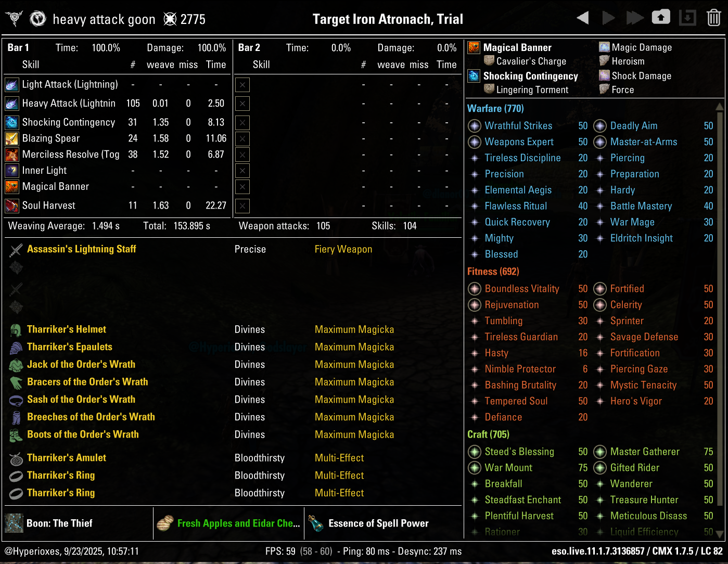
Task: Select the Bar 1 tab
Action: pyautogui.click(x=18, y=47)
